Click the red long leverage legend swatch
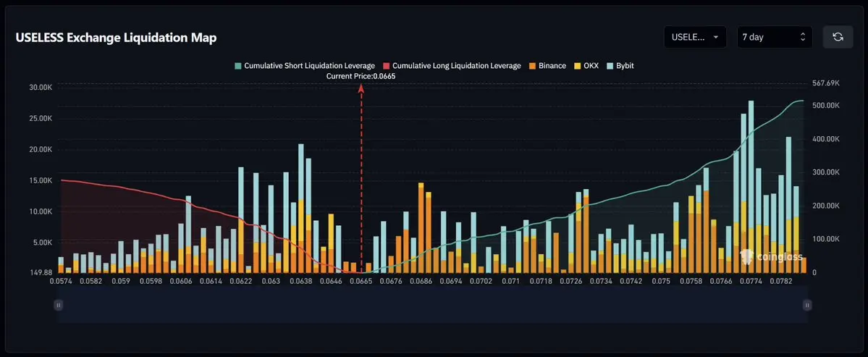The width and height of the screenshot is (868, 357). (x=387, y=66)
